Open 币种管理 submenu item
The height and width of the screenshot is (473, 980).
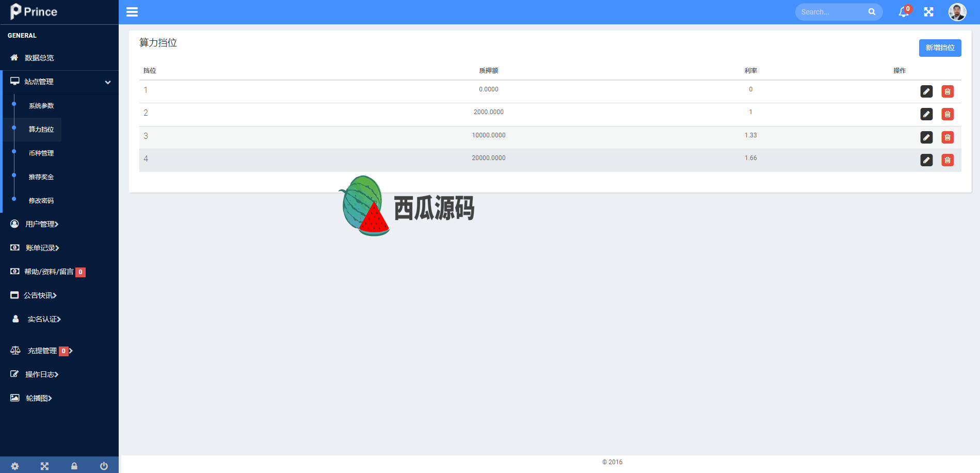[41, 153]
